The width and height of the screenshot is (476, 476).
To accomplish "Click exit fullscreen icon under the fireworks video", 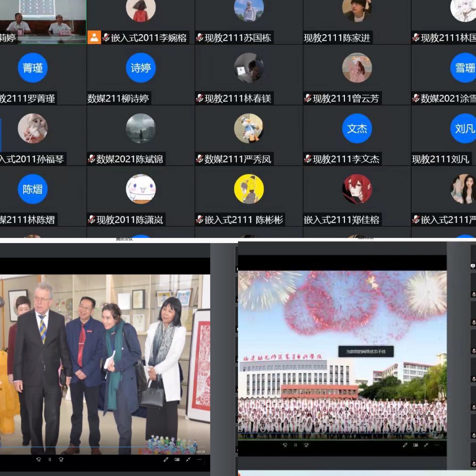I will [426, 445].
